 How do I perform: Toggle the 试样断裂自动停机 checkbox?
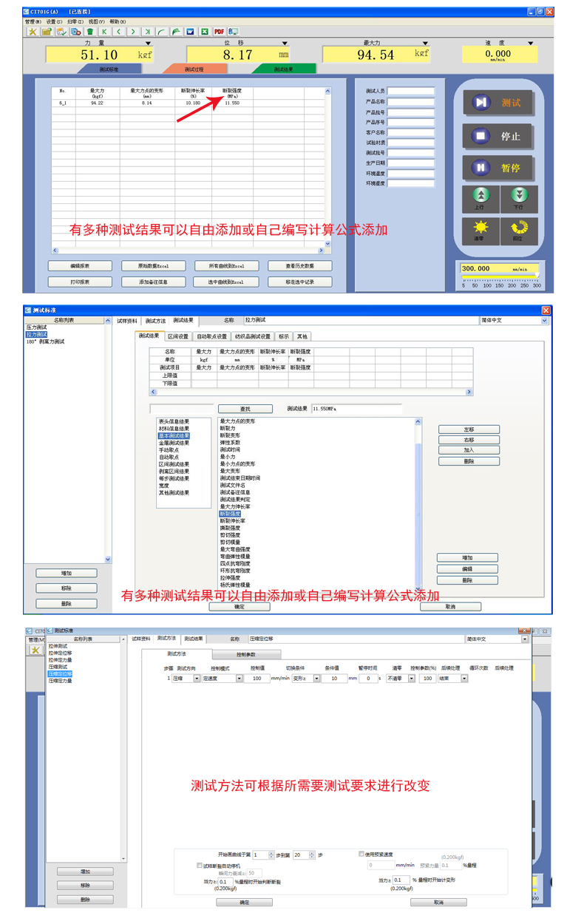[x=200, y=865]
